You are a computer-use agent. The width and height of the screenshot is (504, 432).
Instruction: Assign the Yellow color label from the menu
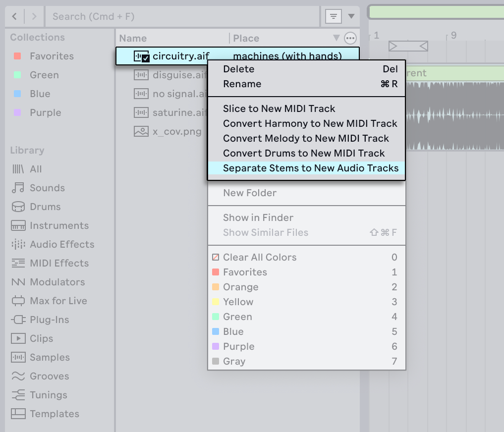click(x=239, y=302)
